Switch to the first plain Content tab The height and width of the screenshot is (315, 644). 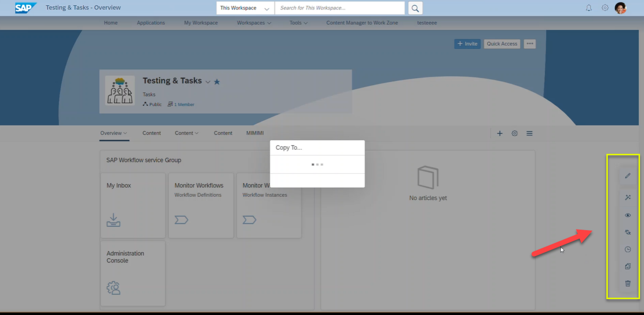click(152, 133)
